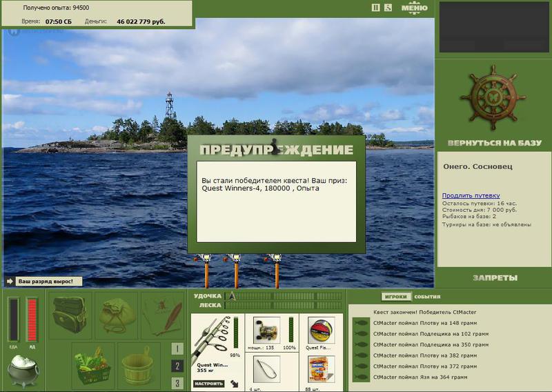Screen dimensions: 552x392
Task: Open the МЕНЮ game menu
Action: tap(415, 8)
